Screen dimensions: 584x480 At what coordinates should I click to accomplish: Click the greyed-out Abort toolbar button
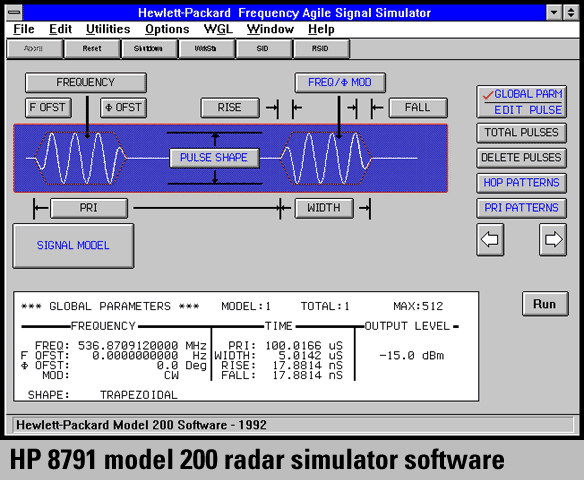(35, 49)
